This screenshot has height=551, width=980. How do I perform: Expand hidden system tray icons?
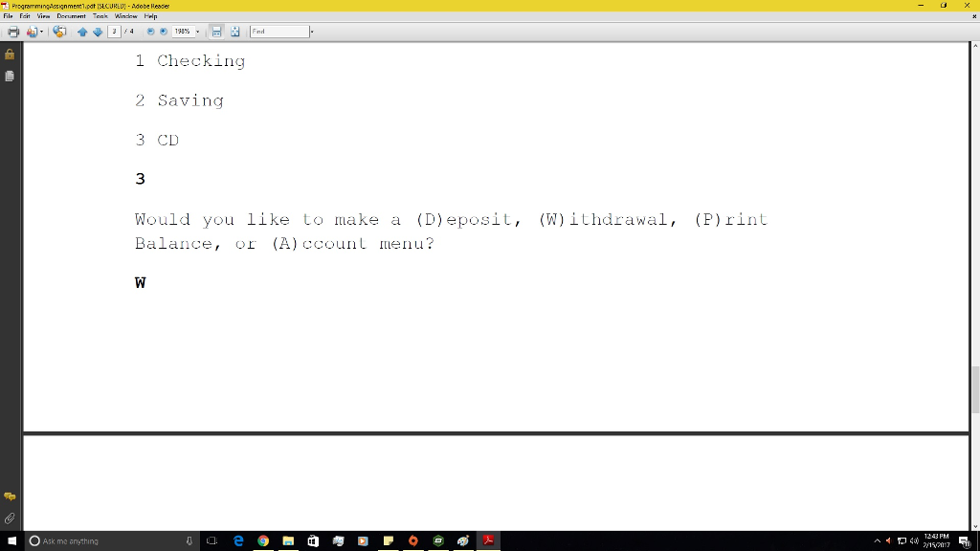coord(877,540)
